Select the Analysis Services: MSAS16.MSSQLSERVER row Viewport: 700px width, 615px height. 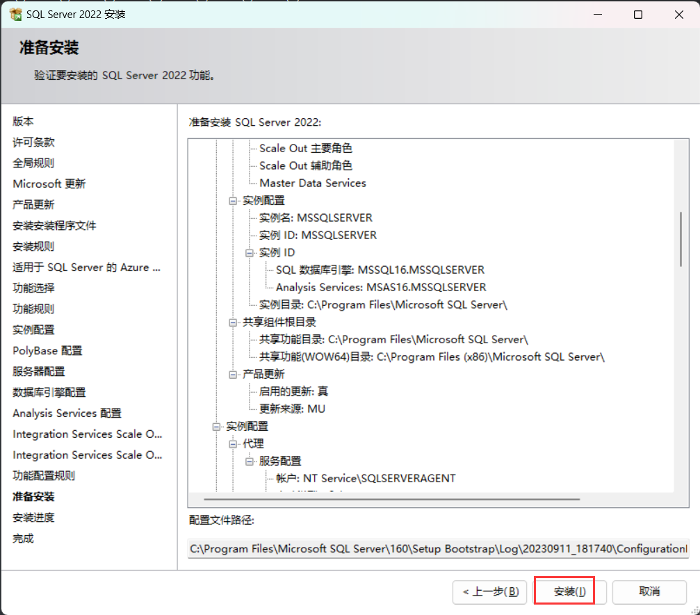click(381, 288)
